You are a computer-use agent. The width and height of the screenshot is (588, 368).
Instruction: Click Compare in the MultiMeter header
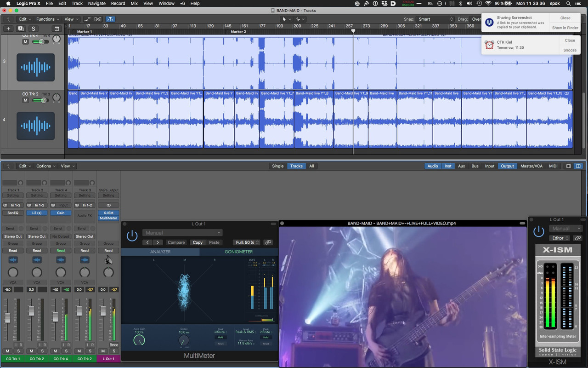point(176,242)
